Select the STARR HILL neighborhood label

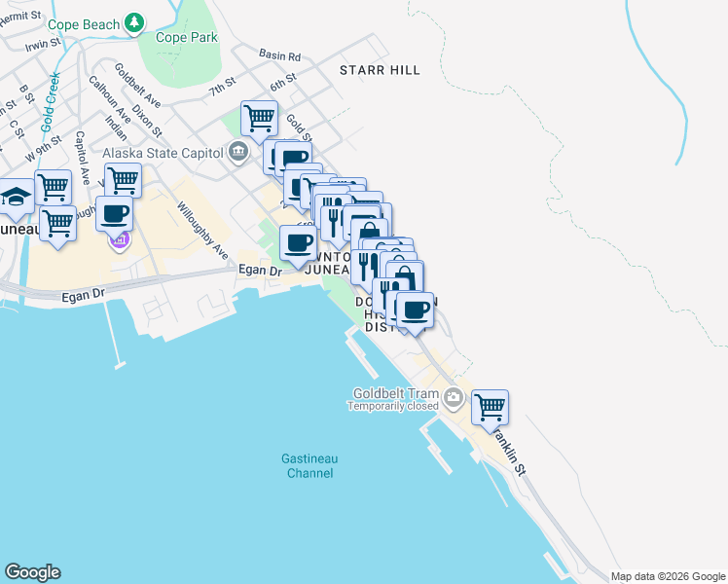coord(380,70)
